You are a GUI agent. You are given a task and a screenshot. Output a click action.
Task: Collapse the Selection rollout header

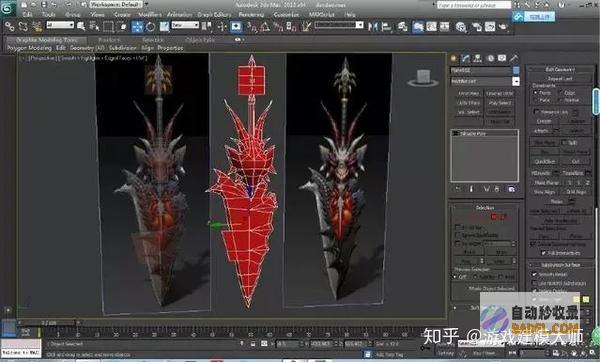pos(485,208)
